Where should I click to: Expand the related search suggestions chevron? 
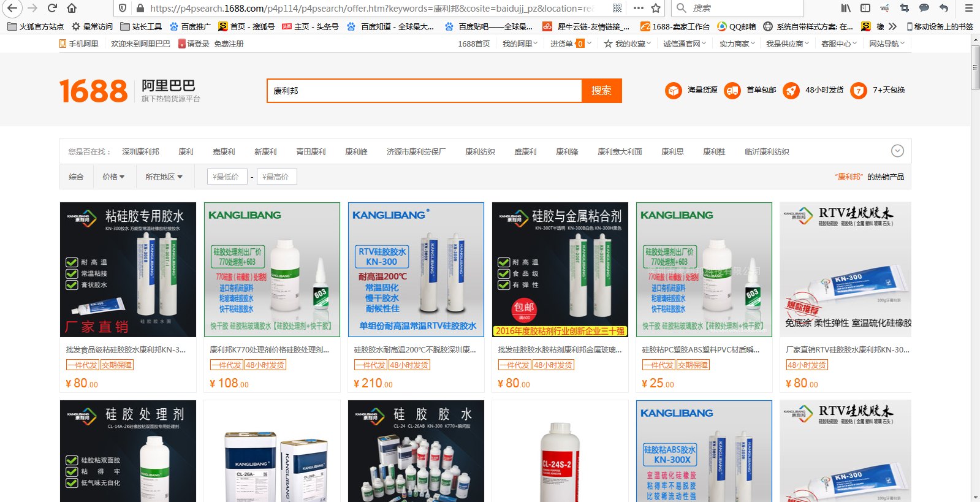point(897,151)
